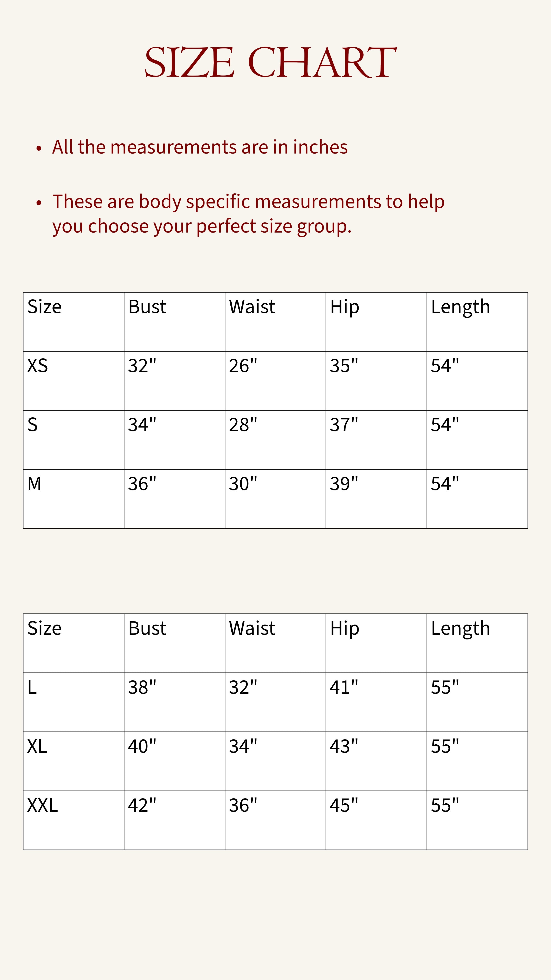Click the measurements in inches note
The image size is (551, 980).
(x=200, y=147)
